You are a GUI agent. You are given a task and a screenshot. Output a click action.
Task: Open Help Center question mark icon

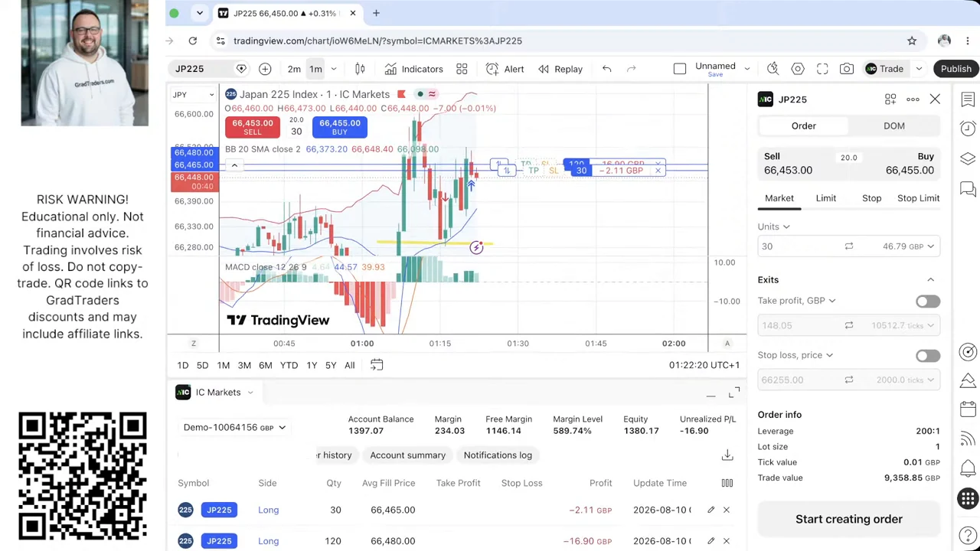click(x=968, y=536)
